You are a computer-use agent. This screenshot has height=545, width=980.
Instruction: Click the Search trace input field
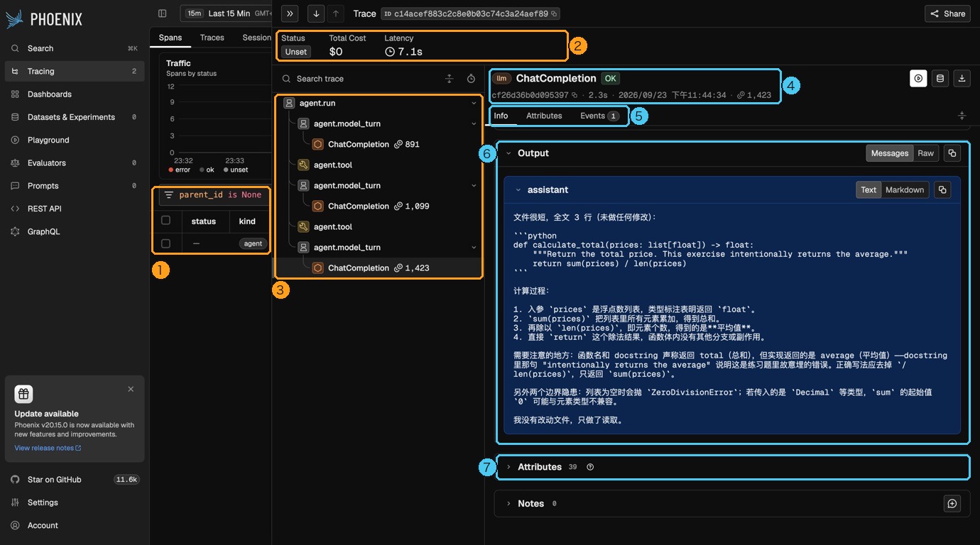tap(359, 79)
